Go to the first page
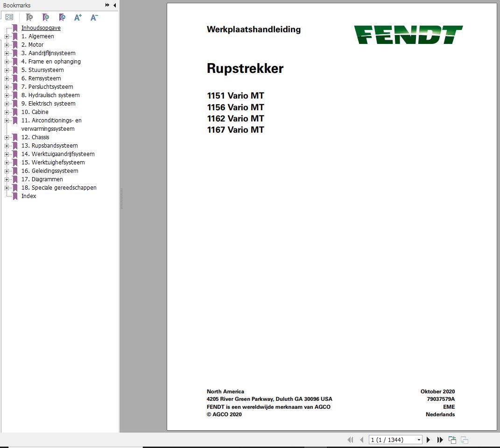The height and width of the screenshot is (448, 500). tap(350, 440)
